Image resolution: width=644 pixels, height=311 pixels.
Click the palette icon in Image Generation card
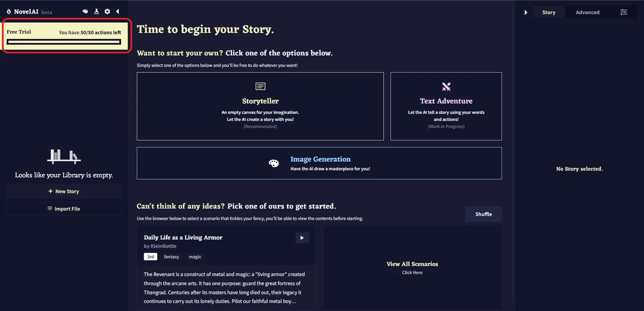(274, 163)
